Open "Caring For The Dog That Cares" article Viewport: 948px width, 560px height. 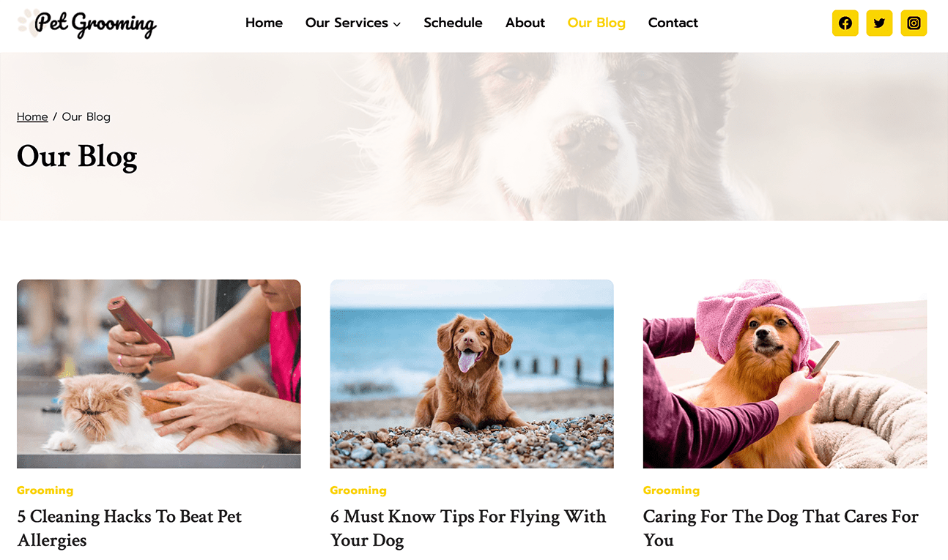[x=781, y=529]
